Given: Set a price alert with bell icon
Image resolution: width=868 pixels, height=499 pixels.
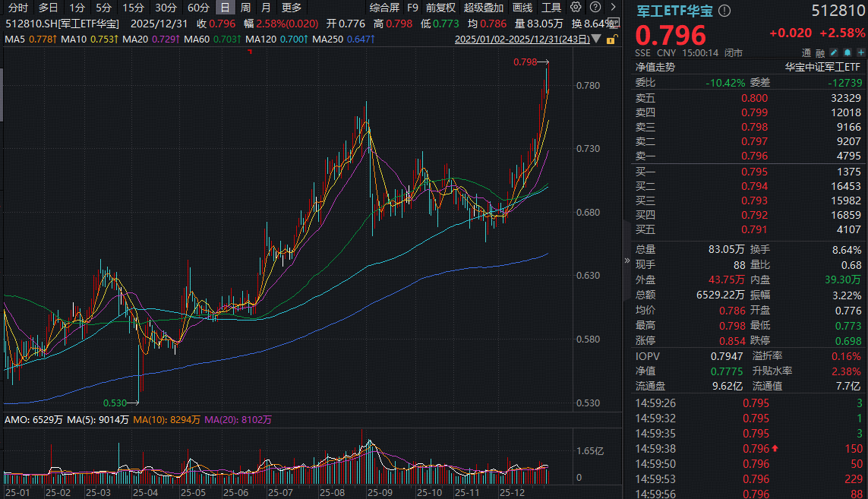Looking at the screenshot, I should click(846, 53).
